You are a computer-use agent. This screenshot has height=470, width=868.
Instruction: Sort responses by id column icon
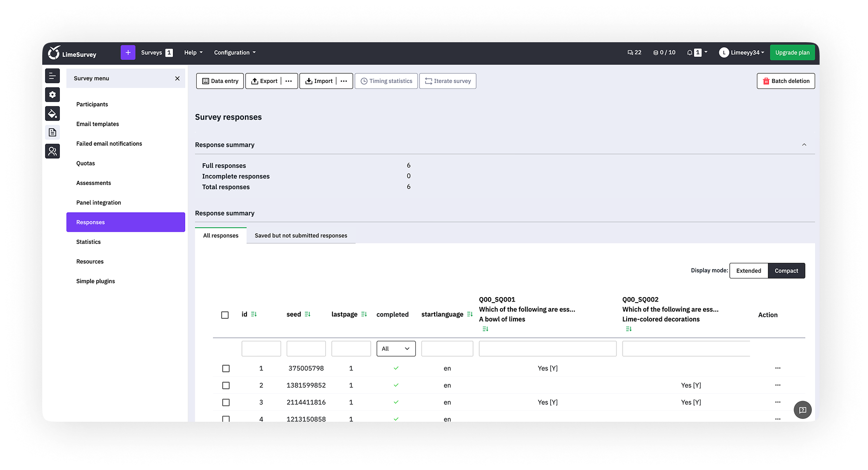point(254,314)
